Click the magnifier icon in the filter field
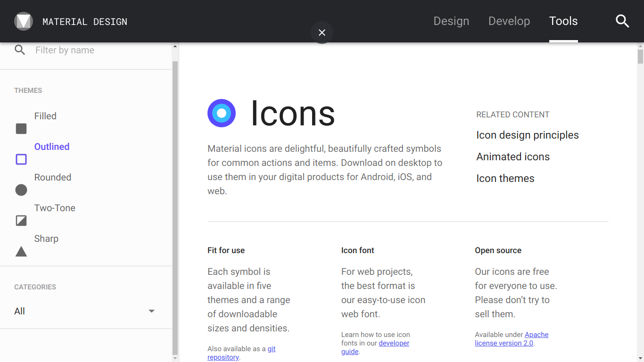 pyautogui.click(x=20, y=49)
